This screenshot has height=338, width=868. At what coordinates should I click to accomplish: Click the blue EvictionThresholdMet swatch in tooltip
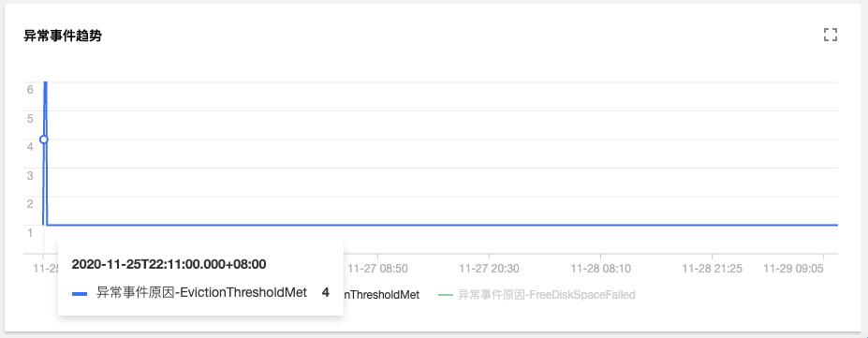coord(80,294)
